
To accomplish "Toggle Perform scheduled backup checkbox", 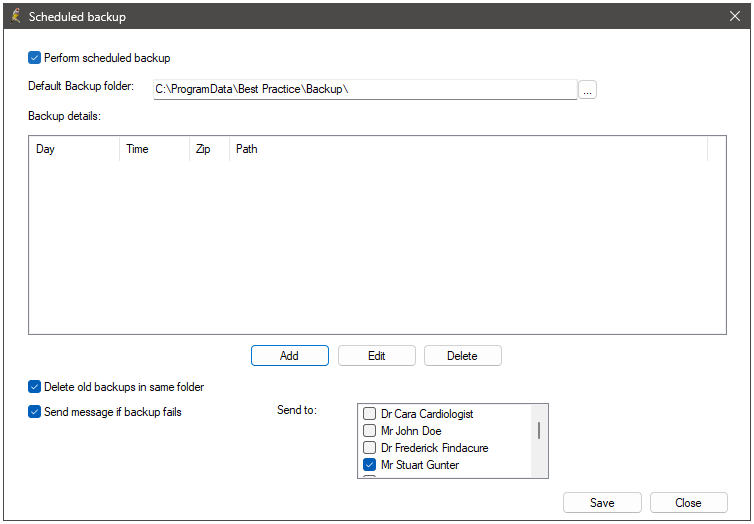I will click(x=34, y=58).
